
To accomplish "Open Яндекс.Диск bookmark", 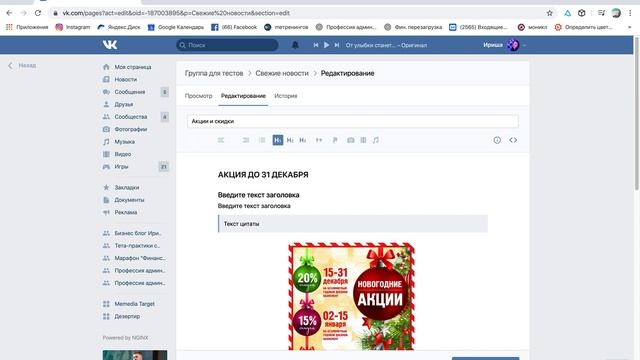I will [x=119, y=27].
